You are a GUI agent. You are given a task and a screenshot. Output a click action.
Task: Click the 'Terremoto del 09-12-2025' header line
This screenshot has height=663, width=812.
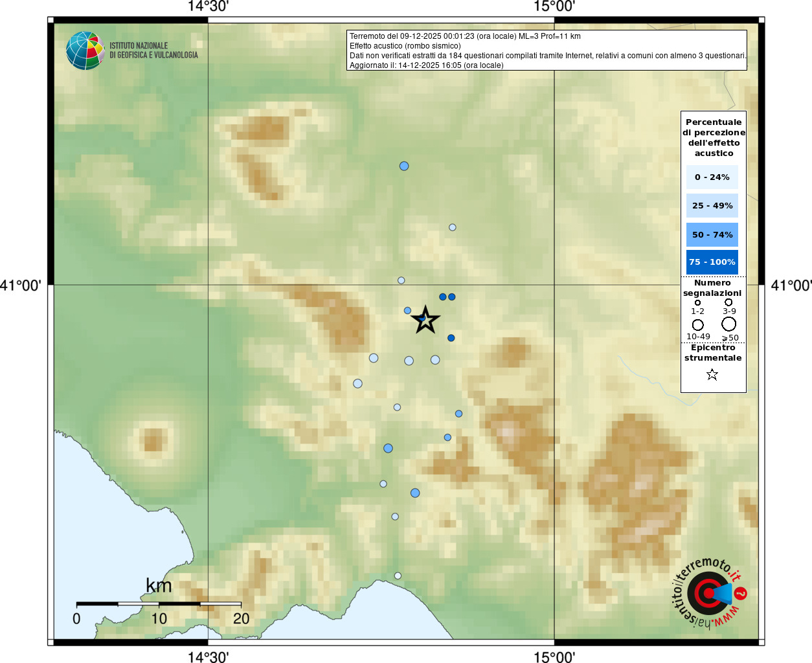pyautogui.click(x=465, y=36)
